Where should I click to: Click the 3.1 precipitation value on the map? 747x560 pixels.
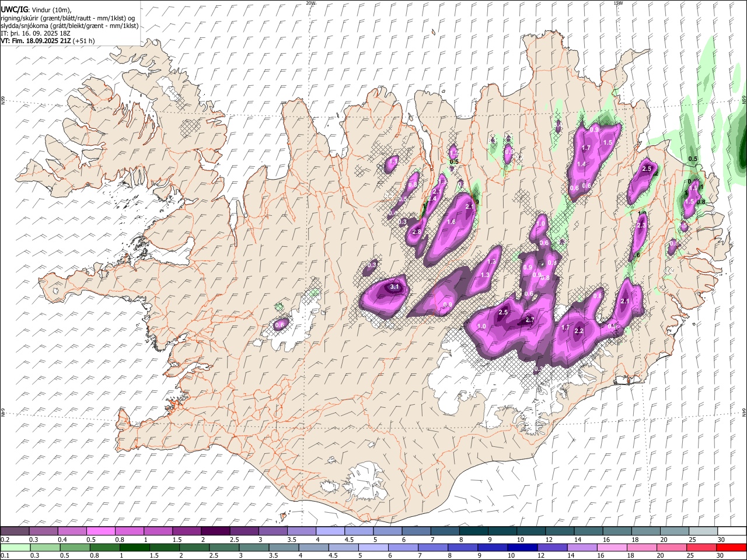click(395, 286)
